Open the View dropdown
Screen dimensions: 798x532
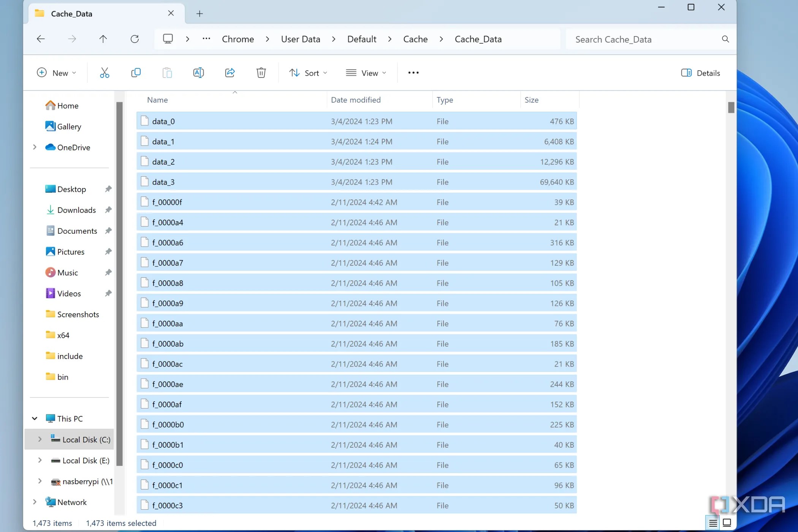click(366, 73)
